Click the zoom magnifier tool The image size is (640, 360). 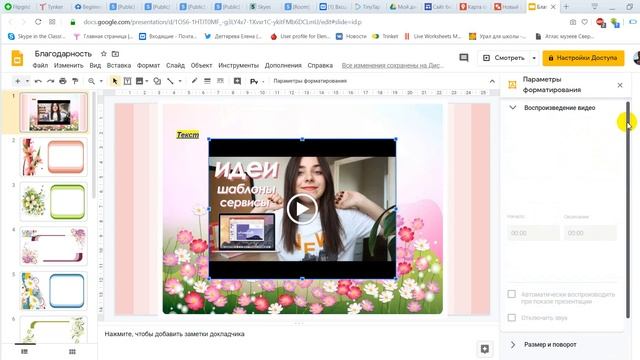tap(91, 81)
